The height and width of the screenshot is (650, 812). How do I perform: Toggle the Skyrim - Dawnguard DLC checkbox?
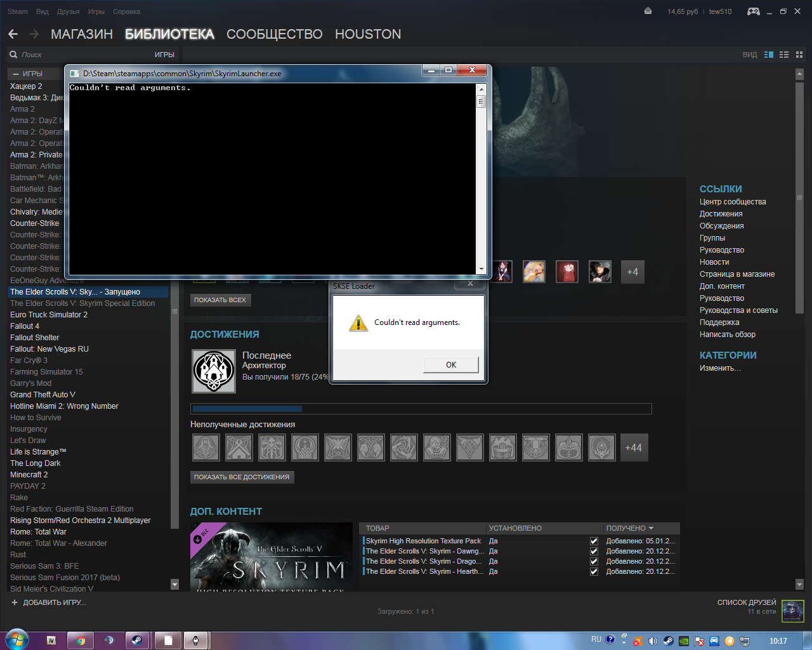point(594,552)
